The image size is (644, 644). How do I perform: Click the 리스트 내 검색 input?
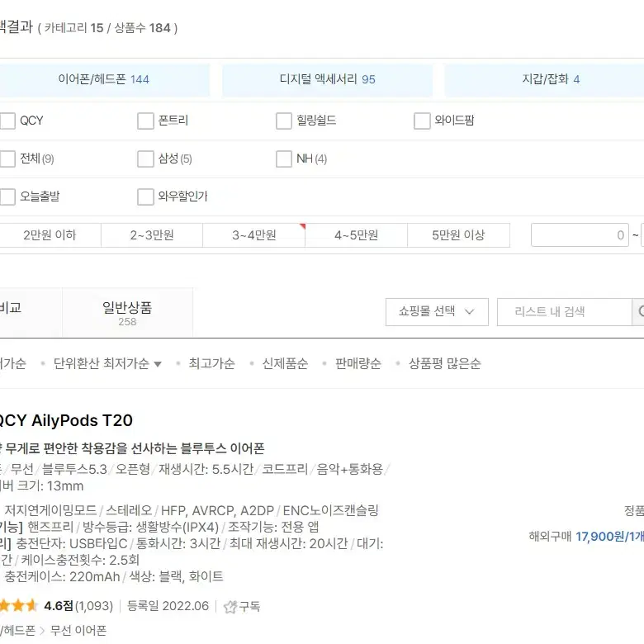[564, 312]
